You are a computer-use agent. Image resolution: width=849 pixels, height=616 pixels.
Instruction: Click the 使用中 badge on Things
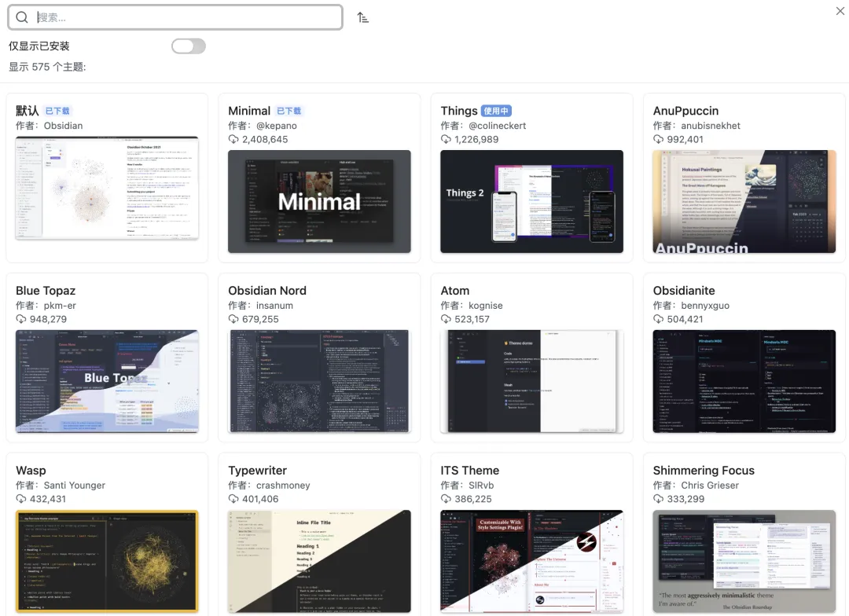(497, 111)
